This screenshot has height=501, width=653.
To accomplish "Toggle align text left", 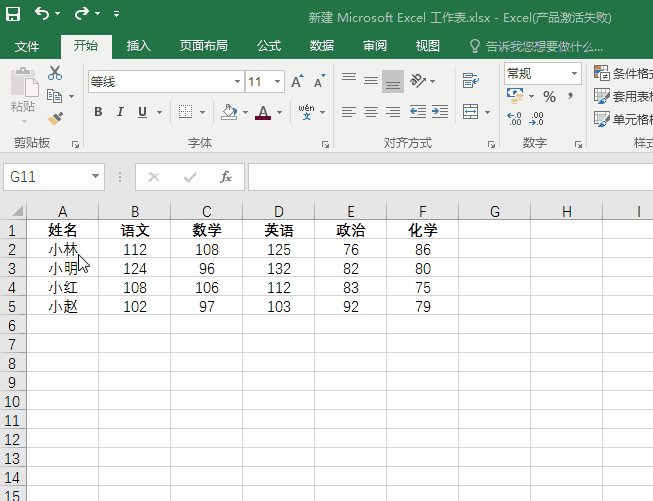I will (x=349, y=112).
